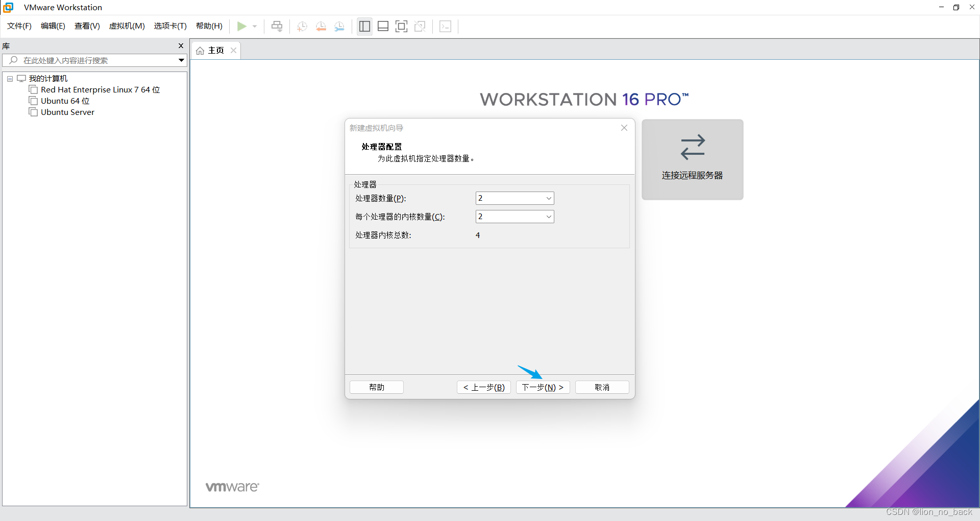Open the power options dropdown arrow
This screenshot has width=980, height=521.
[255, 26]
